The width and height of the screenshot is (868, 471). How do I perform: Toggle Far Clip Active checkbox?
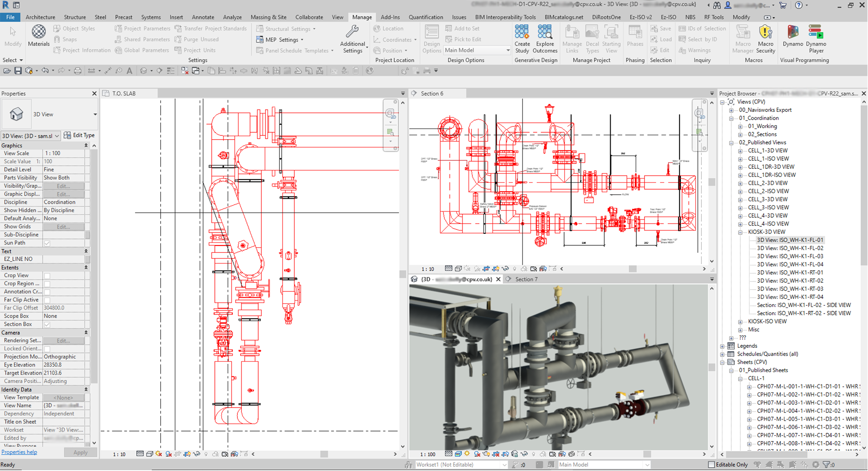(47, 300)
